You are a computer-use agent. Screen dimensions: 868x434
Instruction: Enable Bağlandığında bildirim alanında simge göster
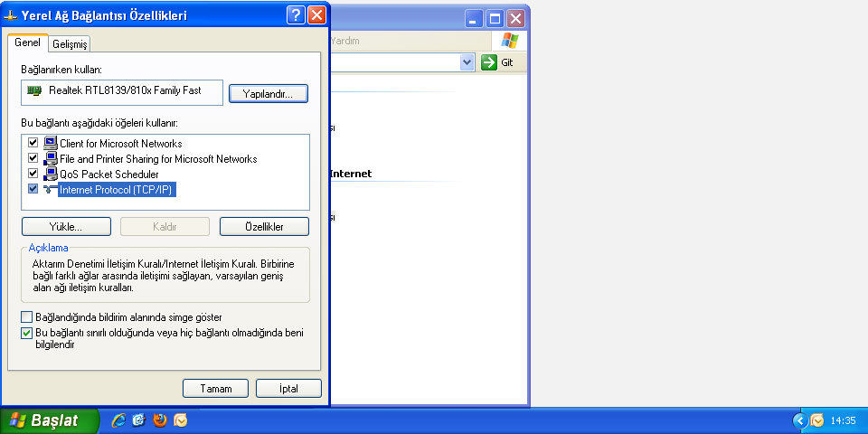click(26, 317)
